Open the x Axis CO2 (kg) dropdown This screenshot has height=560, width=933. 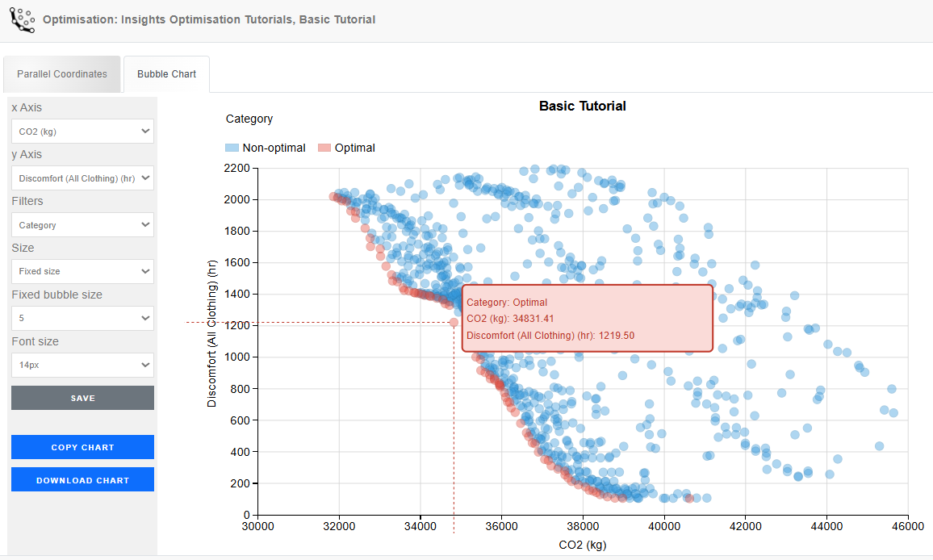pyautogui.click(x=82, y=131)
